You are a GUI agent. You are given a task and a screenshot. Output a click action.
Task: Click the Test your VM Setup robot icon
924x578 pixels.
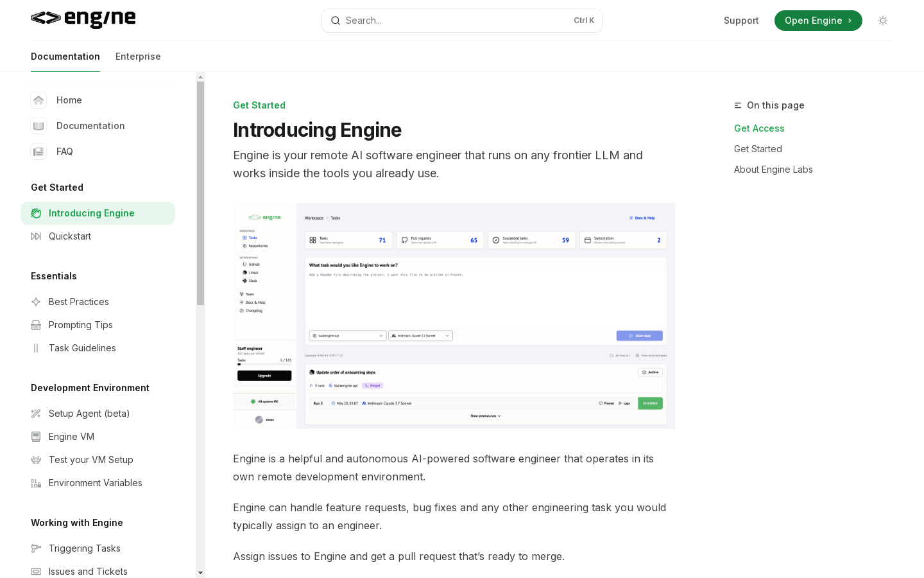pyautogui.click(x=36, y=460)
